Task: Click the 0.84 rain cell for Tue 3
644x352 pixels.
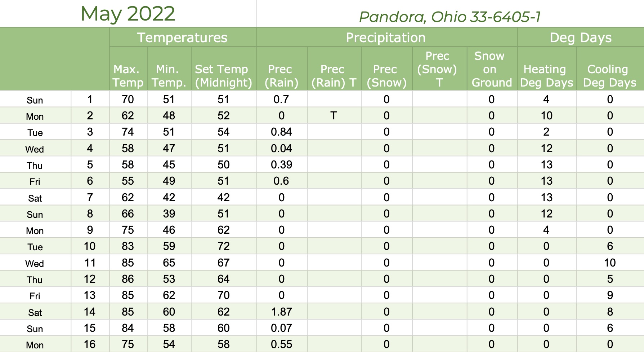Action: pos(281,132)
